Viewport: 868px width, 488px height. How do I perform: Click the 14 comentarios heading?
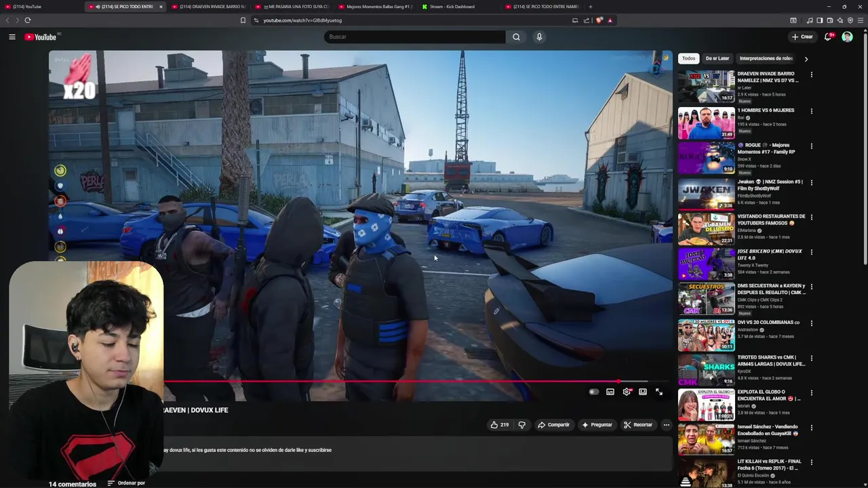coord(73,484)
